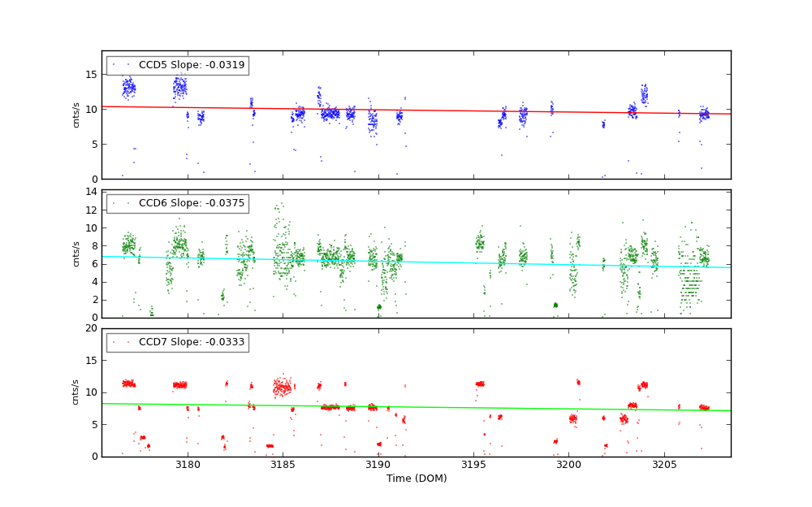Click the 3180 tick label on time axis
812x507 pixels.
pos(188,465)
